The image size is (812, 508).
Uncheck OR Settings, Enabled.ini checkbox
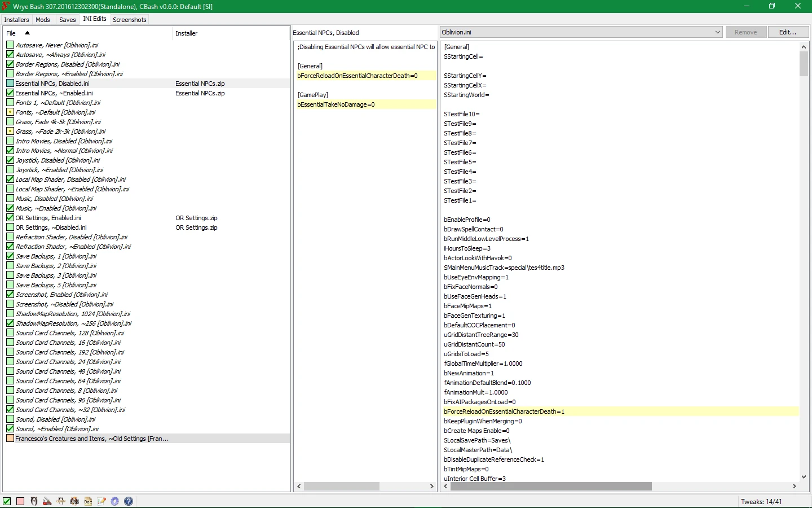(10, 218)
